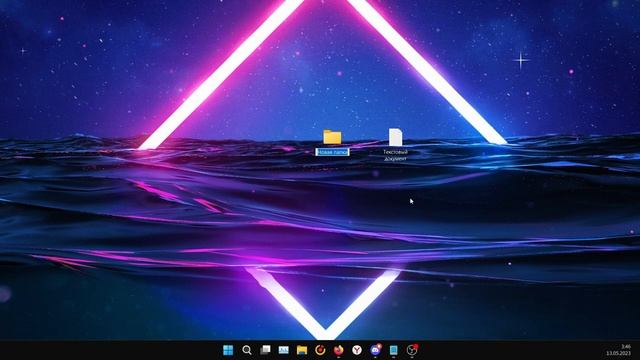Launch the orange circular arrow app
640x360 pixels.
320,350
